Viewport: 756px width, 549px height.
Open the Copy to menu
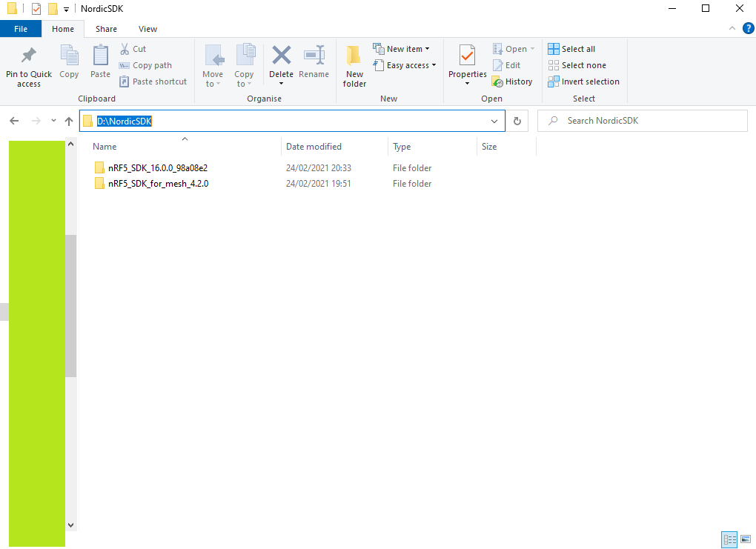(244, 66)
